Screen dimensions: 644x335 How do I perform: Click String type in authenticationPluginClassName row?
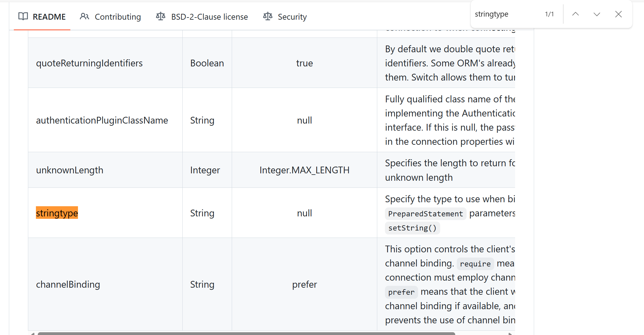(x=202, y=120)
